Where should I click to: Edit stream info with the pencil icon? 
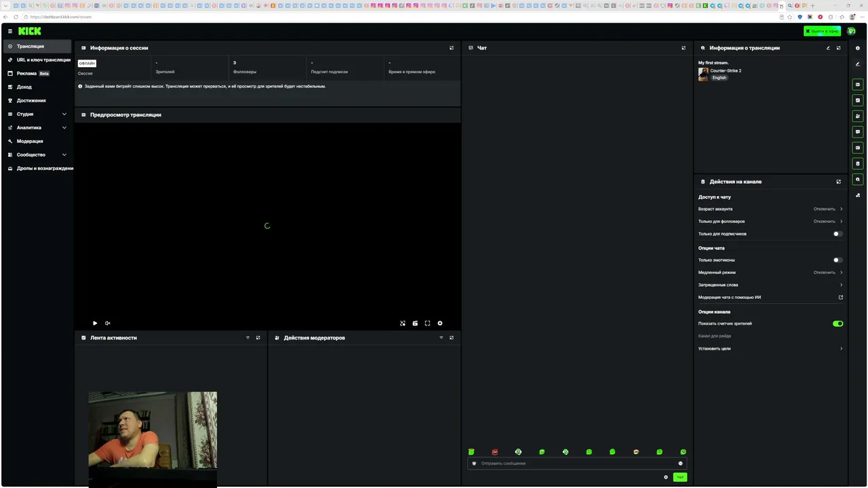[x=828, y=48]
